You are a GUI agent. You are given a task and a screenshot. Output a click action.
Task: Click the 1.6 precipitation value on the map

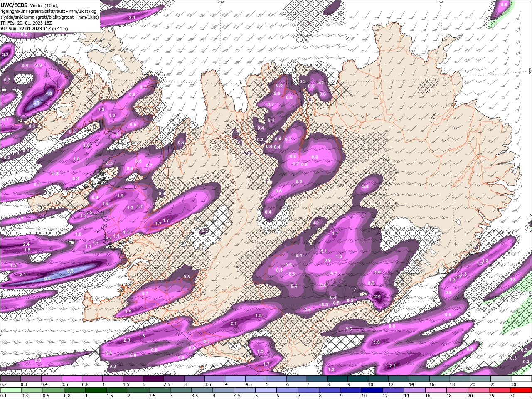pos(106,204)
